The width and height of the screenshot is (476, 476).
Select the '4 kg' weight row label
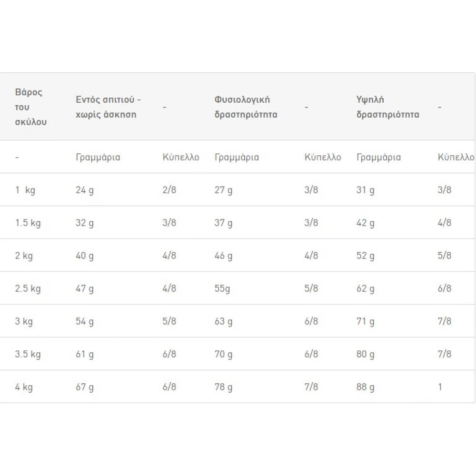point(24,387)
